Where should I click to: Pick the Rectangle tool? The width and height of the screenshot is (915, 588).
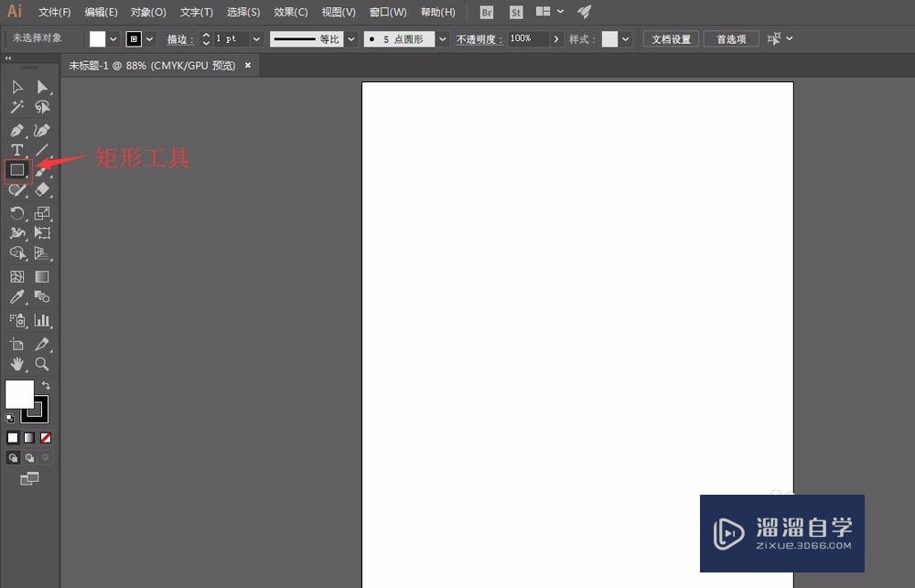tap(16, 170)
